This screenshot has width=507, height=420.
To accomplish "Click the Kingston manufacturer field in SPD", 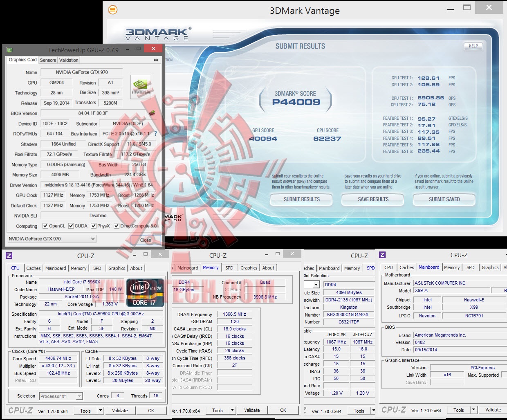I will 349,307.
